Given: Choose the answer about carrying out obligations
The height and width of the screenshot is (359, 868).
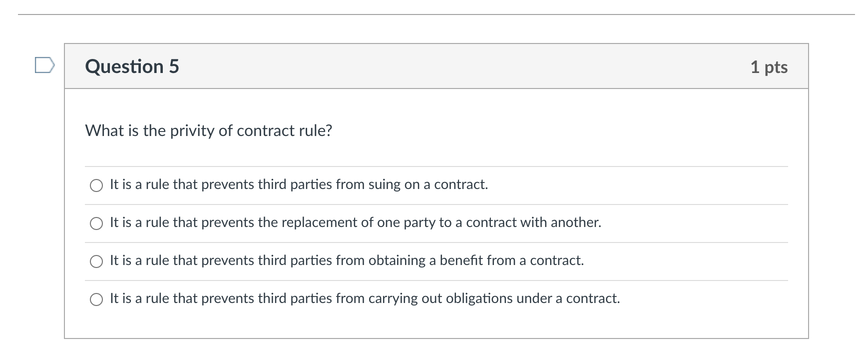Looking at the screenshot, I should (365, 298).
